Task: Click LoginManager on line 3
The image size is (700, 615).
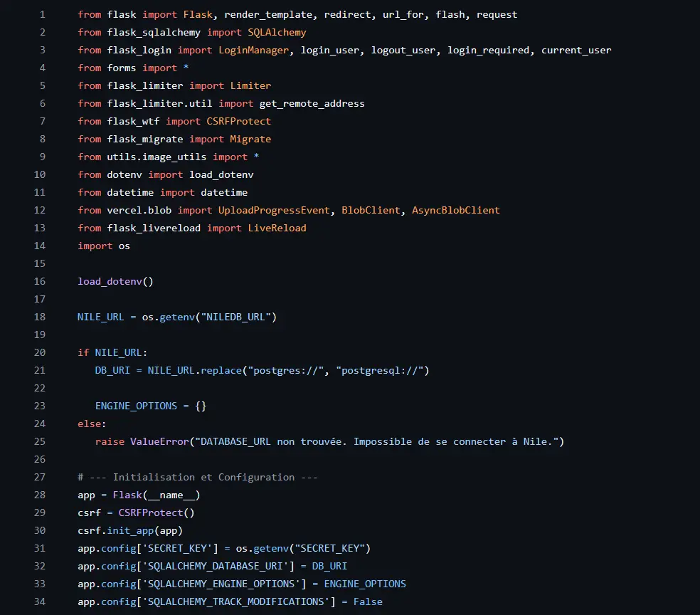Action: tap(255, 50)
